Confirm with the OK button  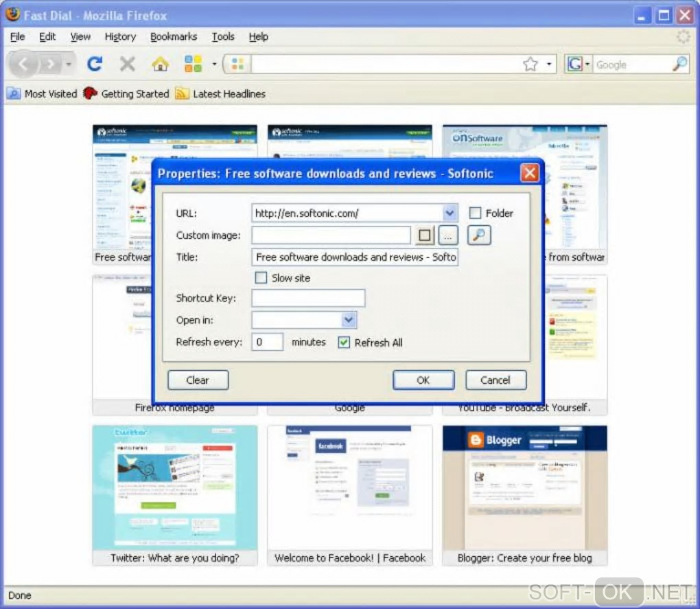click(x=423, y=380)
